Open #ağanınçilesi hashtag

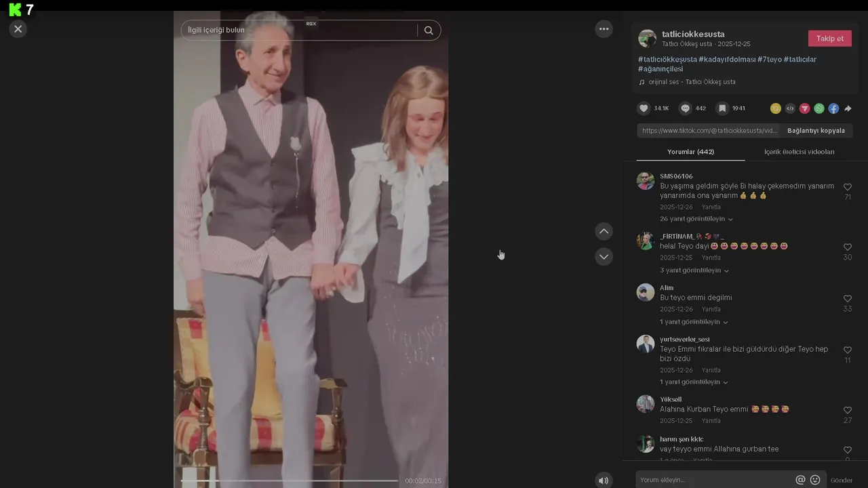660,69
